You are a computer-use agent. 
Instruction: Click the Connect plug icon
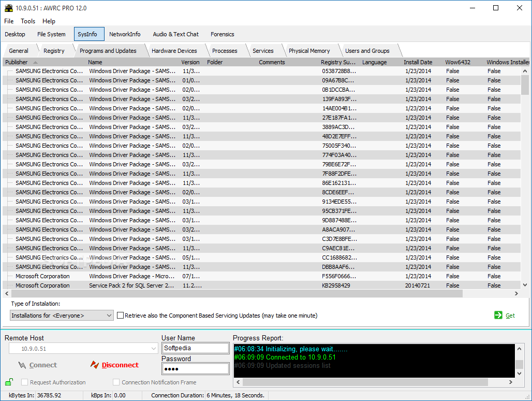(22, 365)
